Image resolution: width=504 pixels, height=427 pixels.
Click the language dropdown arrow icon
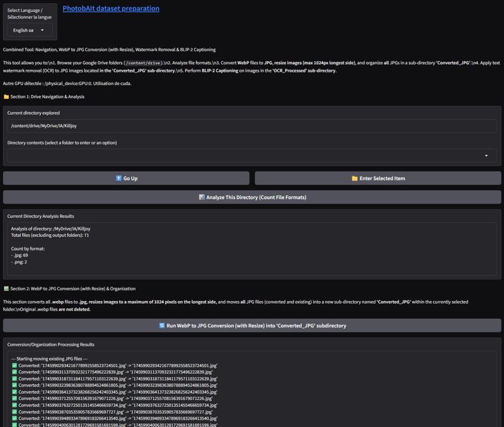[x=42, y=30]
